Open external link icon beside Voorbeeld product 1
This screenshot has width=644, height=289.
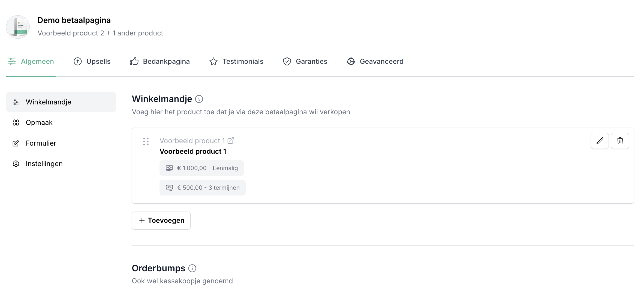231,141
